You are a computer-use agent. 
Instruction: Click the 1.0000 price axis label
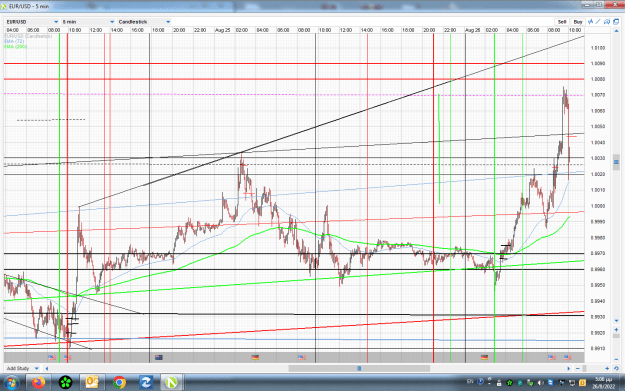(598, 206)
